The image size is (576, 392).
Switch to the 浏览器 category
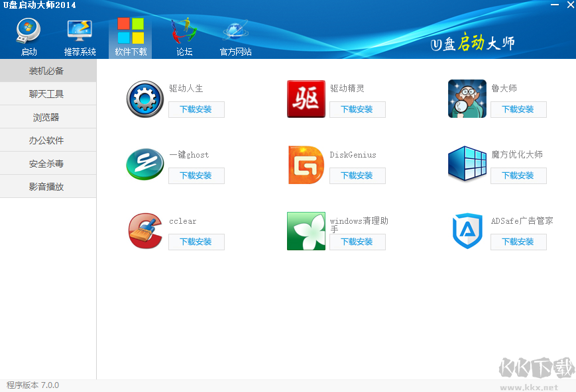click(x=48, y=117)
